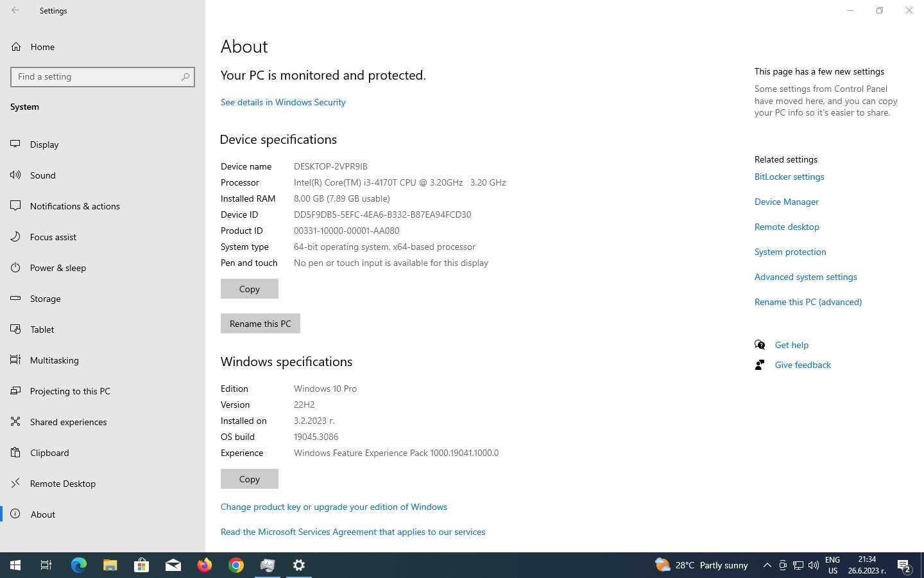This screenshot has width=924, height=578.
Task: Open BitLocker settings link
Action: click(x=789, y=177)
